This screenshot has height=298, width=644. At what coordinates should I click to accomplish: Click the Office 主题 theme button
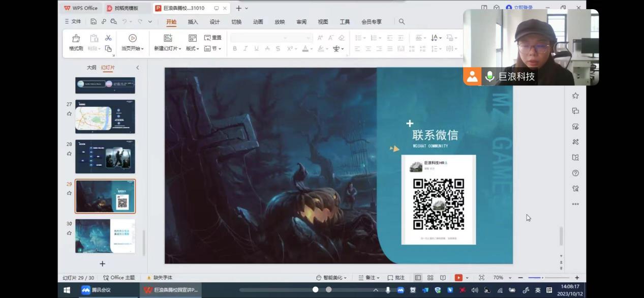119,278
